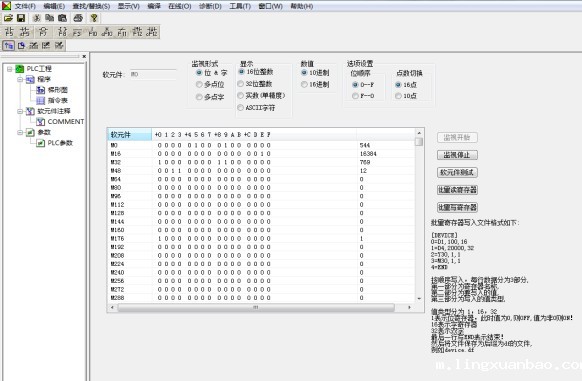Click the Cut scissors icon
Viewport: 582px width, 381px height.
click(x=36, y=18)
